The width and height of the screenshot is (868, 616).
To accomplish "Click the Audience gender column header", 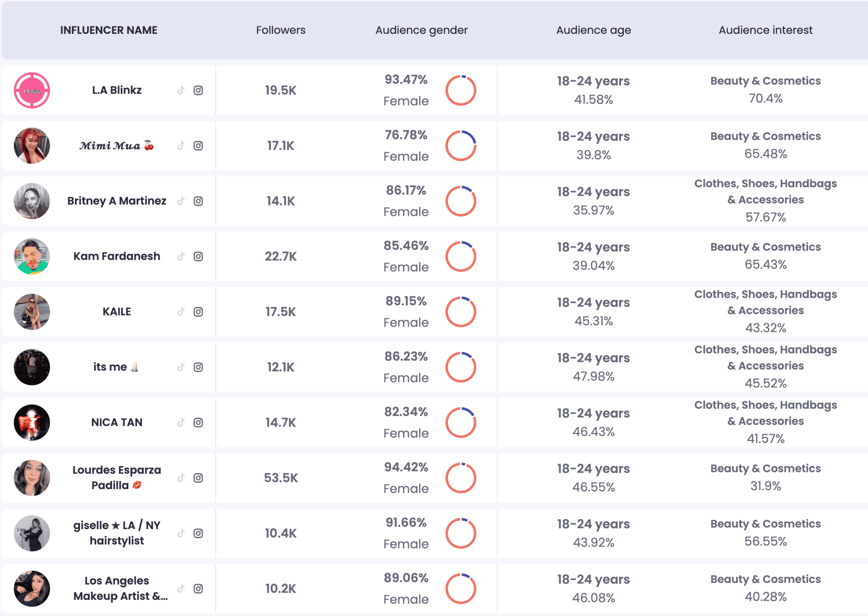I will pyautogui.click(x=421, y=30).
